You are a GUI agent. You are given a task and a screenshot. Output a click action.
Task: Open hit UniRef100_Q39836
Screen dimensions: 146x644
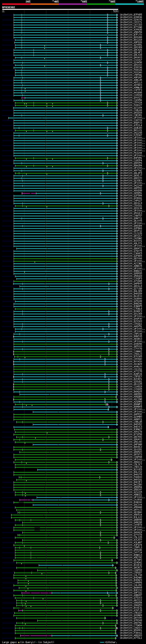[x=131, y=17]
